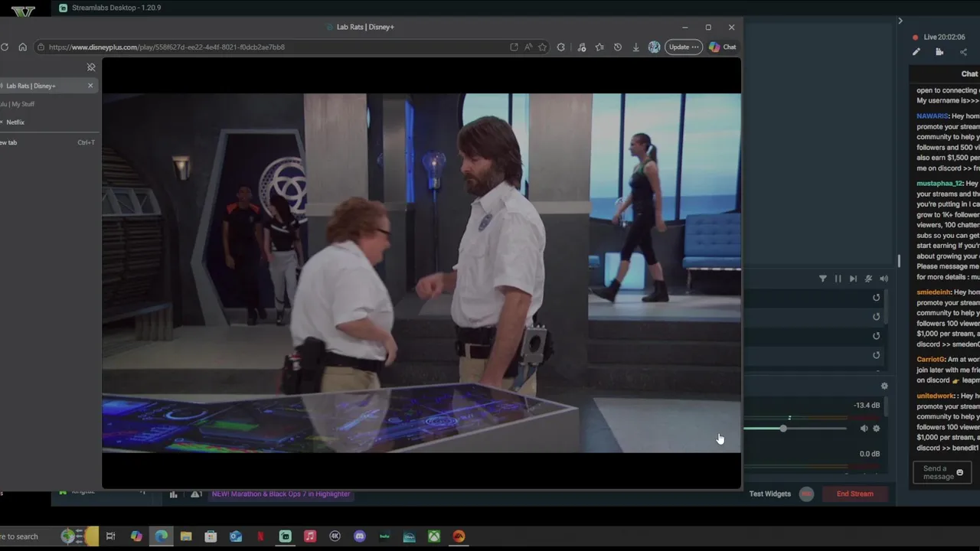
Task: Pause the Streamlabs alert queue
Action: point(838,279)
